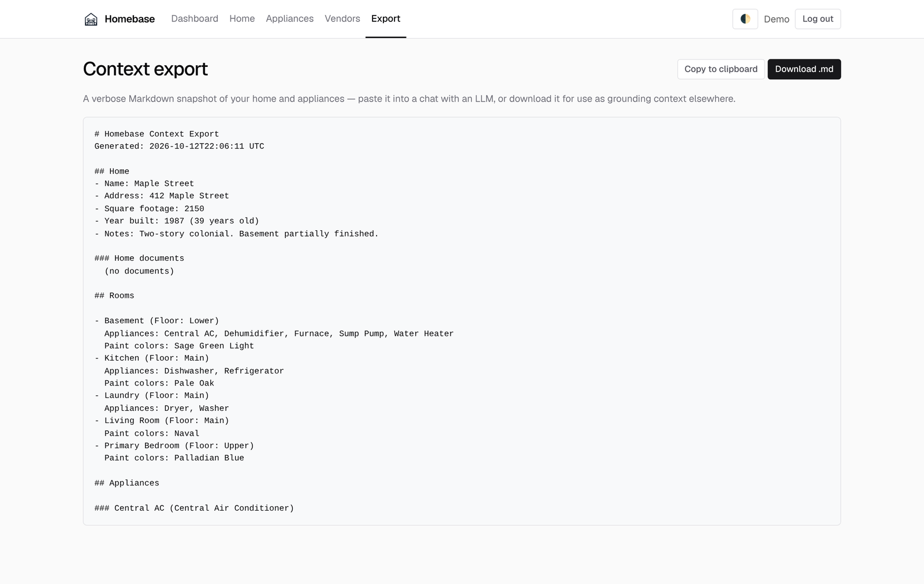
Task: Click the verbose Markdown snapshot description text
Action: (409, 99)
